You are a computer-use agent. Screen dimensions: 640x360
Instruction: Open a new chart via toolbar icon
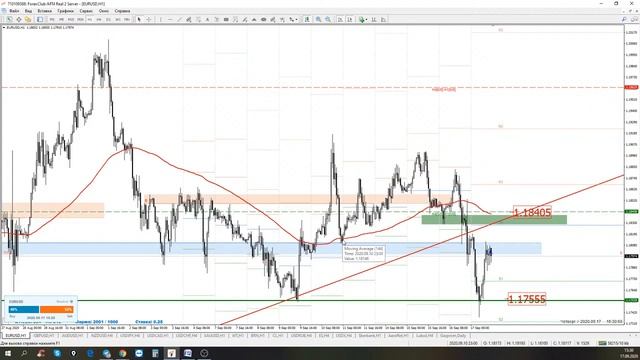[9, 20]
